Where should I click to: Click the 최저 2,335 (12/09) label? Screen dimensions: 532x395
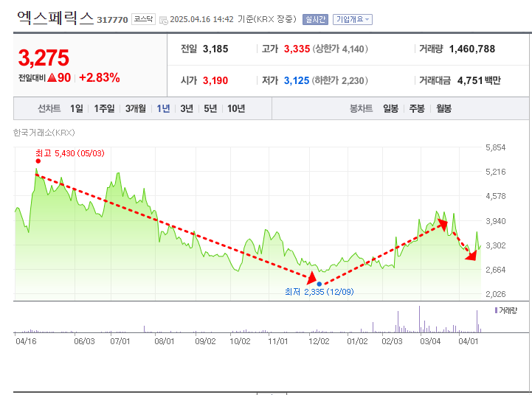(319, 292)
